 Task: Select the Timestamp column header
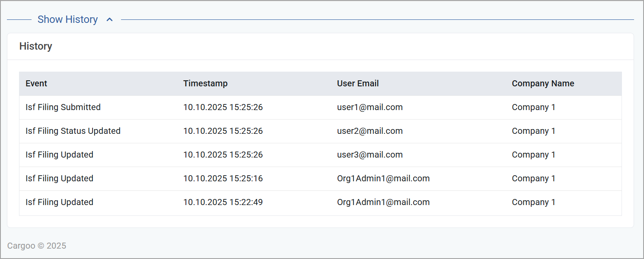click(x=205, y=83)
